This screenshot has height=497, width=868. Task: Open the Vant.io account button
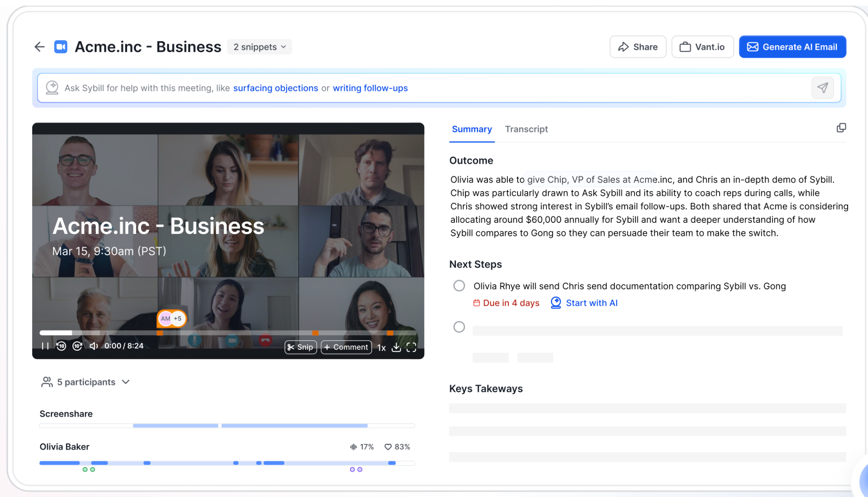pyautogui.click(x=702, y=47)
